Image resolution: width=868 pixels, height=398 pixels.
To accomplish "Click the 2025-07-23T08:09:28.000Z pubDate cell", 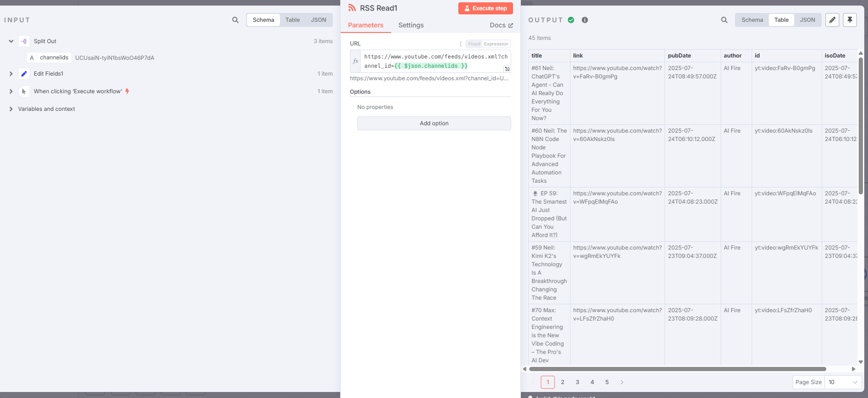I will (692, 334).
